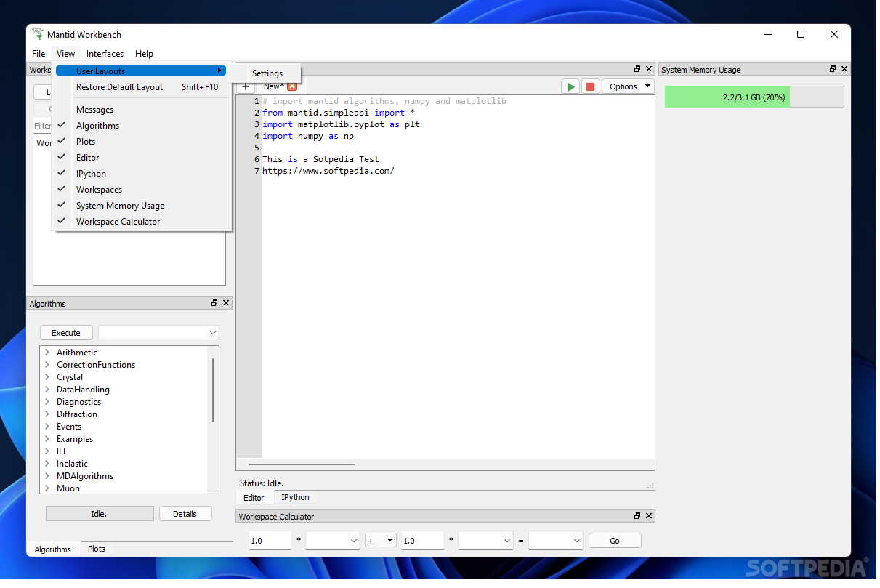Toggle Messages panel visibility in View menu
The width and height of the screenshot is (880, 588).
(x=142, y=110)
